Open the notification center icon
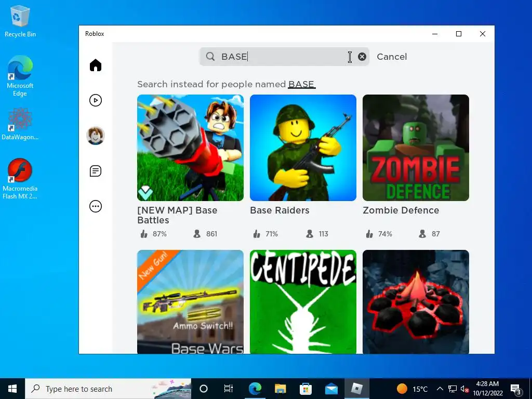Screen dimensions: 532x399 (x=516, y=389)
